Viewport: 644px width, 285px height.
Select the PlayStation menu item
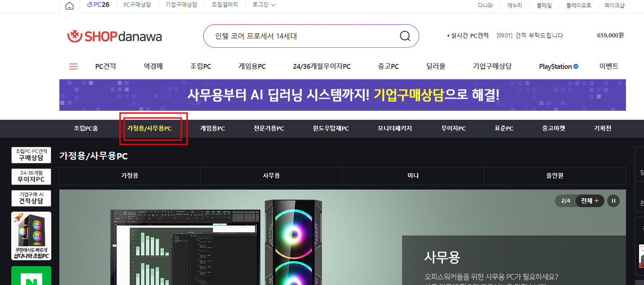(x=558, y=66)
